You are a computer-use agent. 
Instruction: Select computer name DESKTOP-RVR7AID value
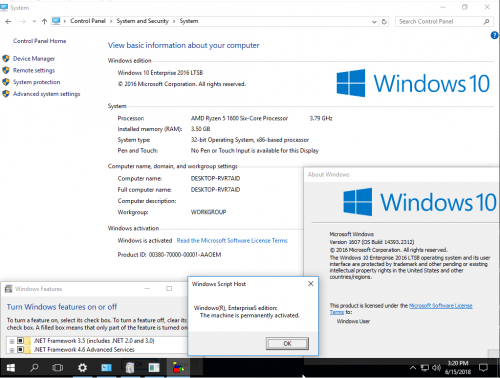(x=215, y=179)
